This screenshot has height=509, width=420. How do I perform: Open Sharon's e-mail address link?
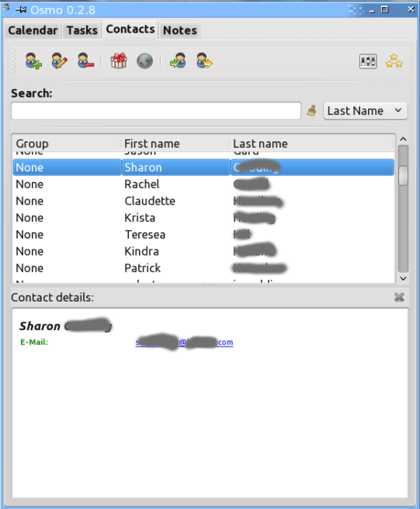point(184,342)
